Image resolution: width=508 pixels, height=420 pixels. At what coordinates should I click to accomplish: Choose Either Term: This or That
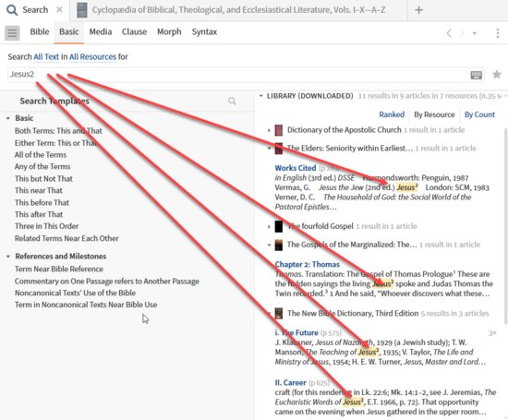(55, 143)
